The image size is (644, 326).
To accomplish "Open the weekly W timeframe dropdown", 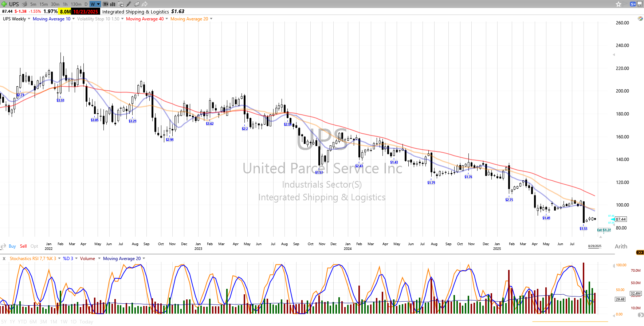I will point(95,4).
